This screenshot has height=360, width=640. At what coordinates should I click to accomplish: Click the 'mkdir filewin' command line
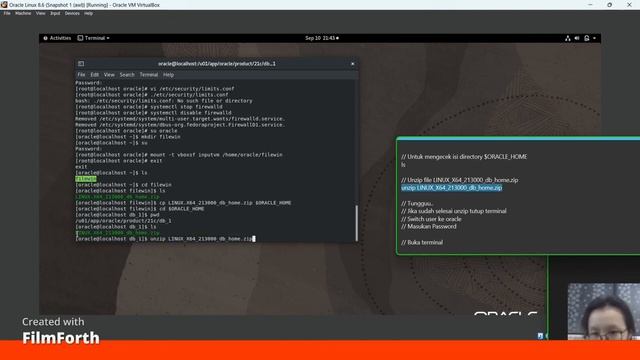[128, 137]
